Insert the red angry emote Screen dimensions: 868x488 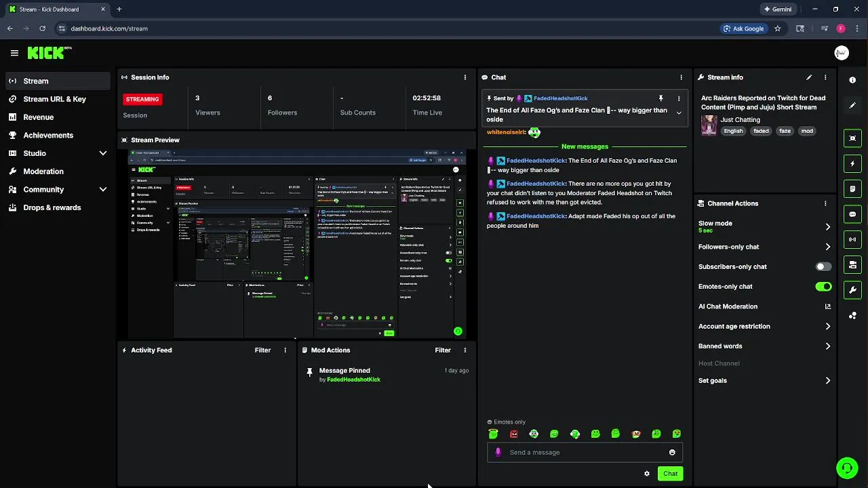513,434
